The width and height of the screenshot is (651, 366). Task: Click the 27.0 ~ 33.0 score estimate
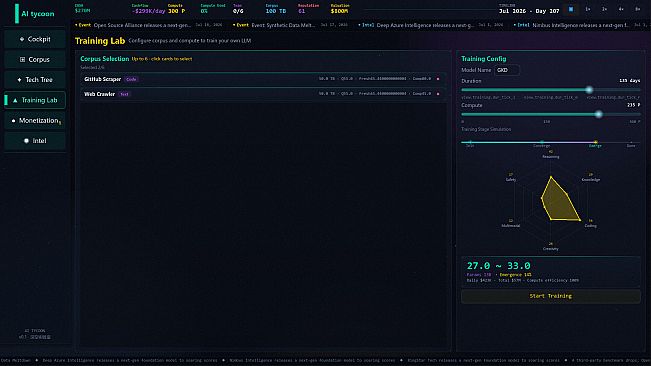498,266
